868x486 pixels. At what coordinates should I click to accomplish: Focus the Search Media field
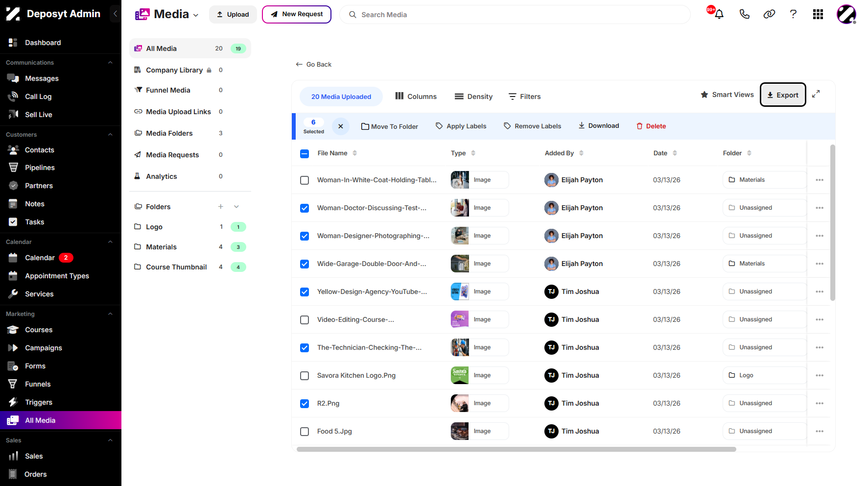(515, 15)
